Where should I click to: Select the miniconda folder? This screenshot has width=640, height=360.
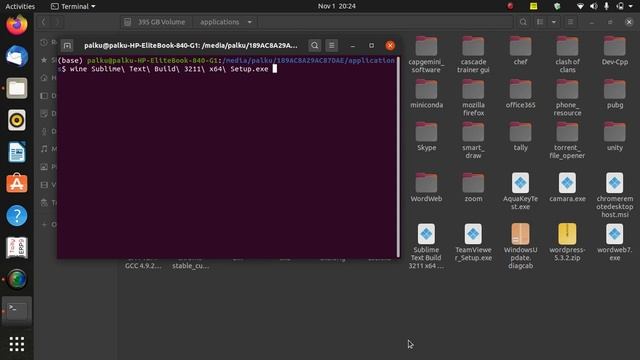coord(426,93)
